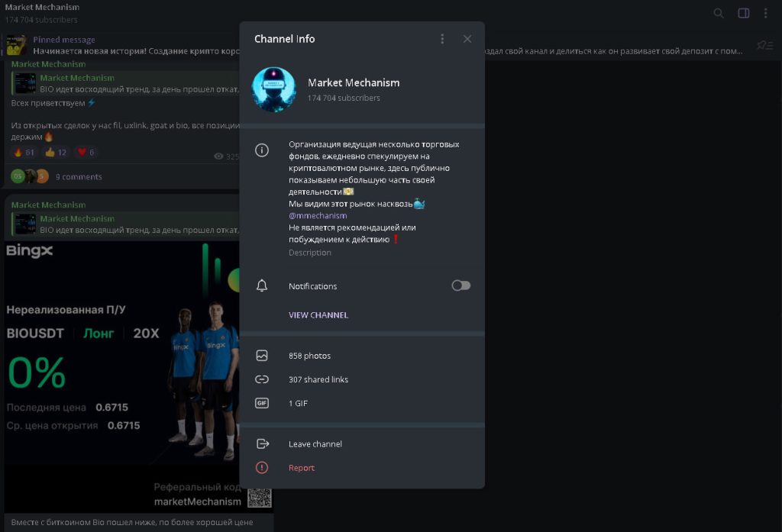Image resolution: width=782 pixels, height=532 pixels.
Task: Click the info icon next to description
Action: 262,150
